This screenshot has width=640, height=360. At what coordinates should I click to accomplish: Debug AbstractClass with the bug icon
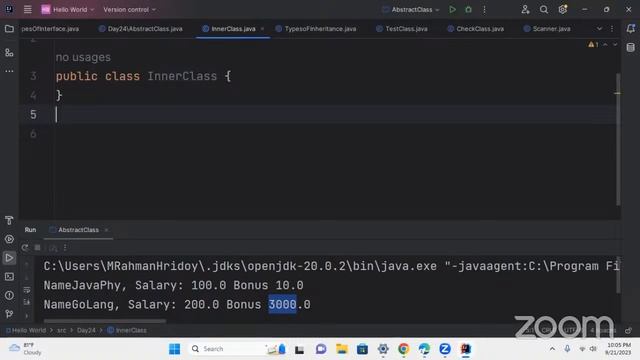469,9
